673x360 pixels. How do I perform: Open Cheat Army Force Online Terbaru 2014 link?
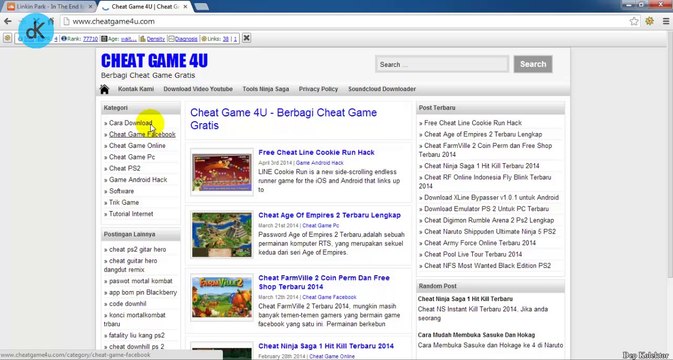point(480,243)
